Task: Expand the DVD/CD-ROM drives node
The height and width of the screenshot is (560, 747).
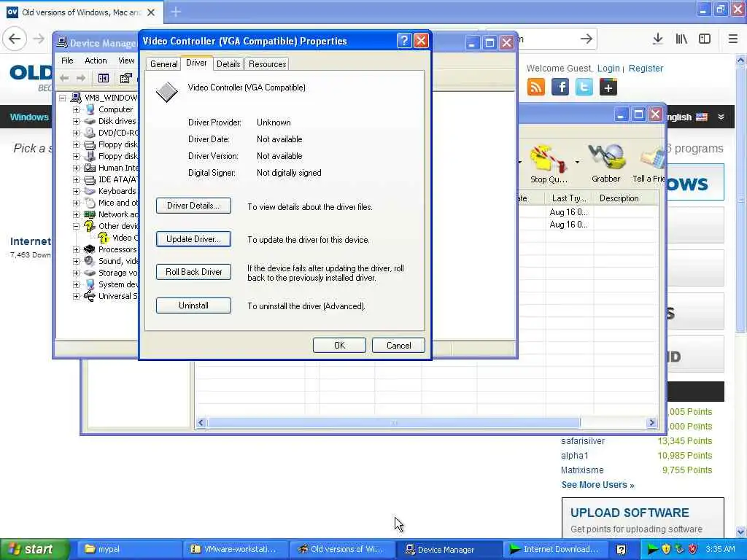Action: [76, 133]
